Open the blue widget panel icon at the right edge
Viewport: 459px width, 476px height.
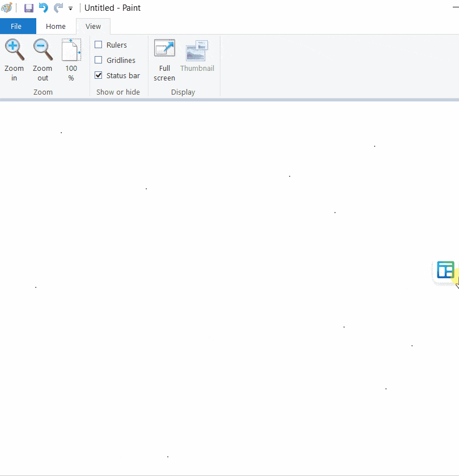click(x=445, y=270)
